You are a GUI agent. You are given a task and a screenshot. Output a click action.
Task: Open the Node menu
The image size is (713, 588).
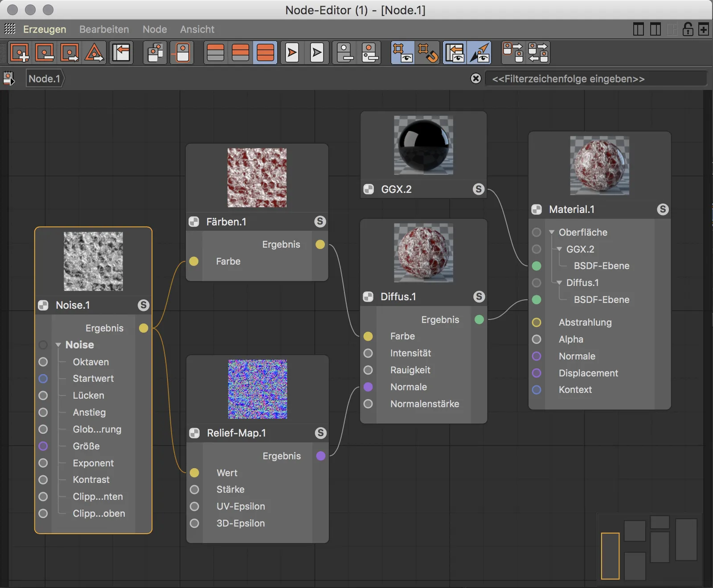pyautogui.click(x=155, y=29)
